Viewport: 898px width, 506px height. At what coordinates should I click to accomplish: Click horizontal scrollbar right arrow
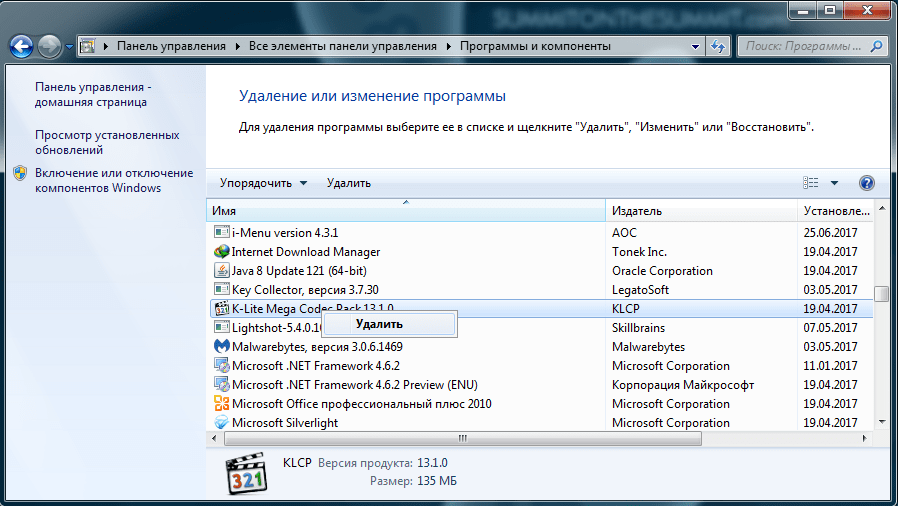pos(865,438)
